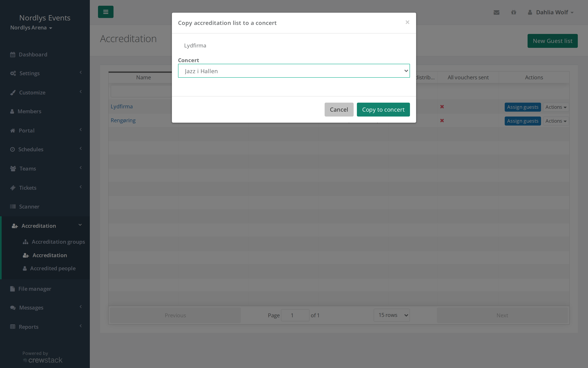Open the Rengøring accreditation list link
Image resolution: width=588 pixels, height=368 pixels.
123,120
